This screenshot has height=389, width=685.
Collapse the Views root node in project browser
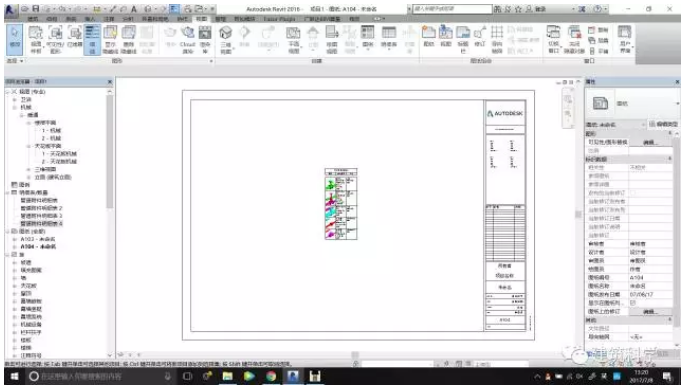pos(8,92)
